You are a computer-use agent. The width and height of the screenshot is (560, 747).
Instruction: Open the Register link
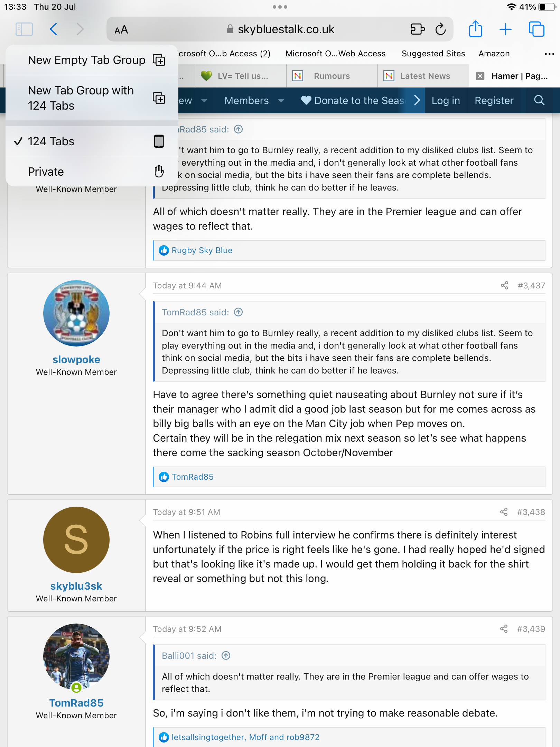coord(494,101)
